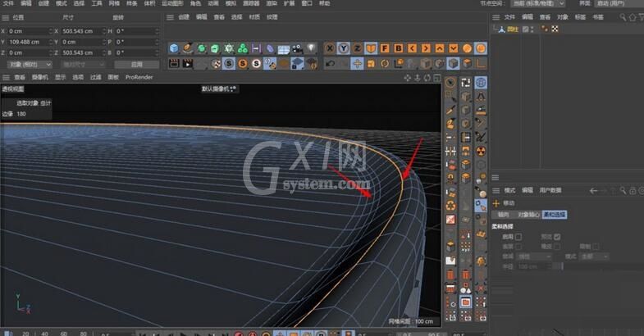This screenshot has height=336, width=644.
Task: Open the 模式 全部 dropdown
Action: (x=594, y=257)
